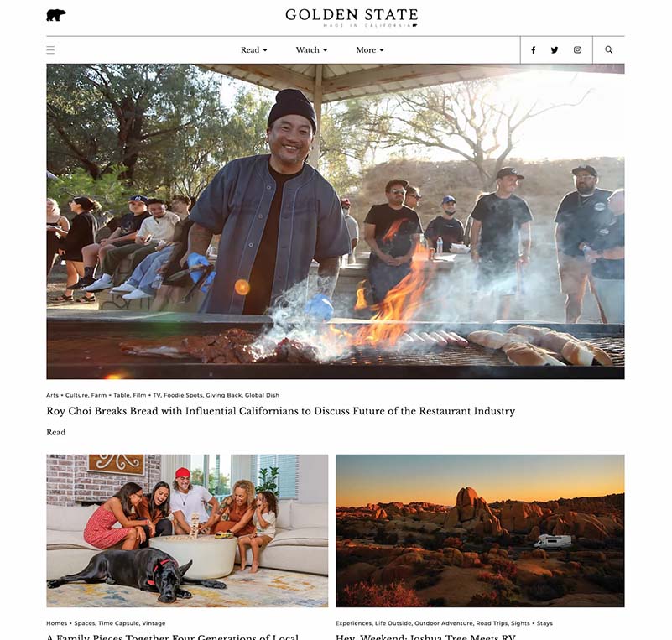Image resolution: width=672 pixels, height=640 pixels.
Task: Click the Read link under Roy Choi article
Action: pyautogui.click(x=56, y=432)
